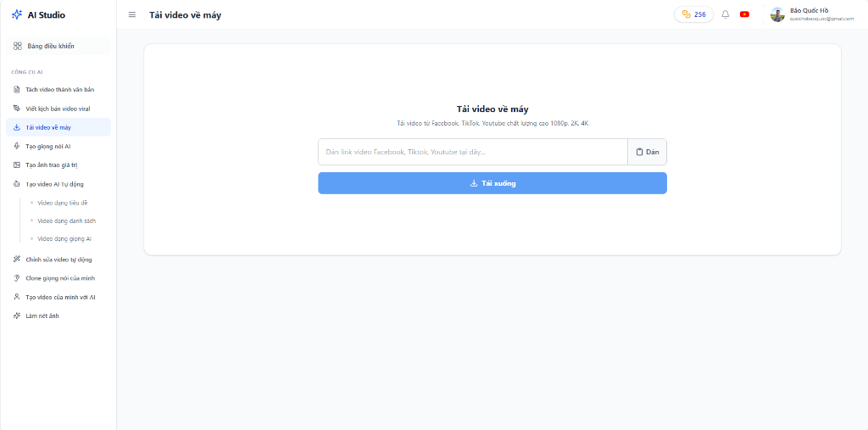Click the Tạo video AI Tự động robot icon
Viewport: 868px width, 430px height.
(17, 184)
